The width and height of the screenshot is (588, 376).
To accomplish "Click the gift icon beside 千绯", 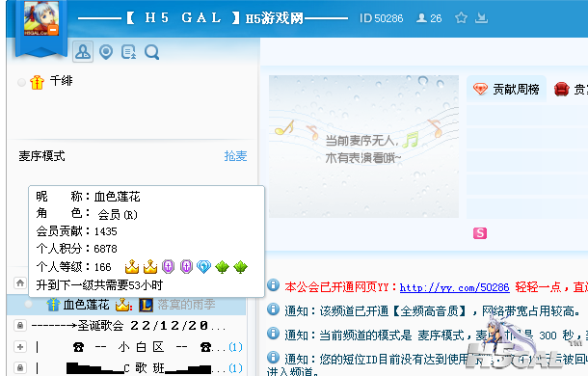I will (37, 82).
